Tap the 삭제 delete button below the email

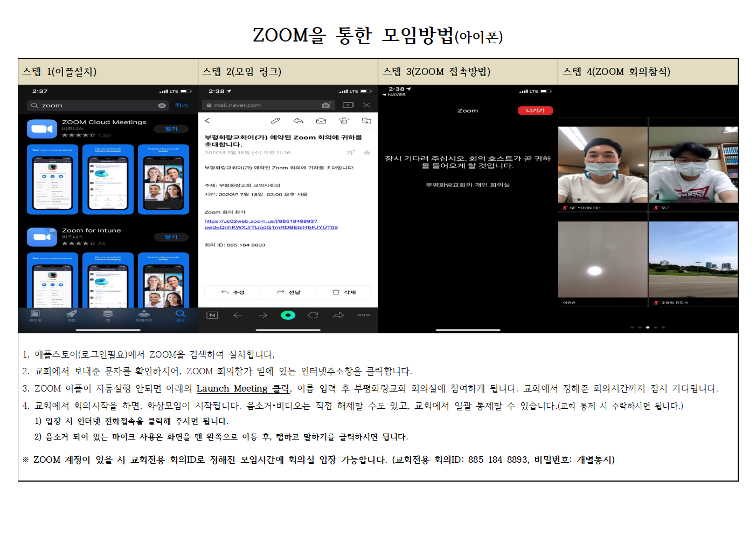[344, 292]
